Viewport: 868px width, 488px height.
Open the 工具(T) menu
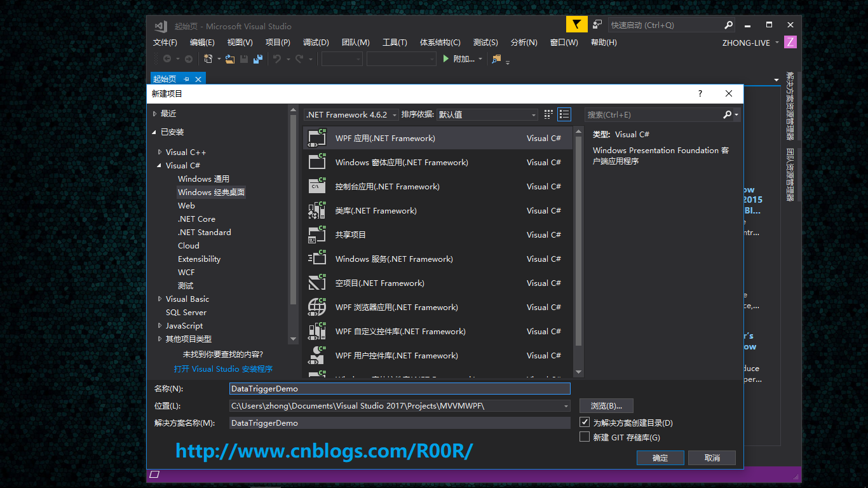[x=395, y=43]
